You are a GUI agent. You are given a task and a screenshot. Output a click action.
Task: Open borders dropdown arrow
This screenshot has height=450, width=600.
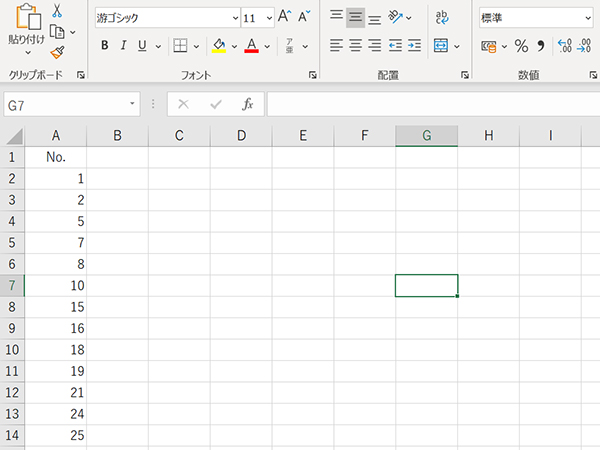[196, 47]
